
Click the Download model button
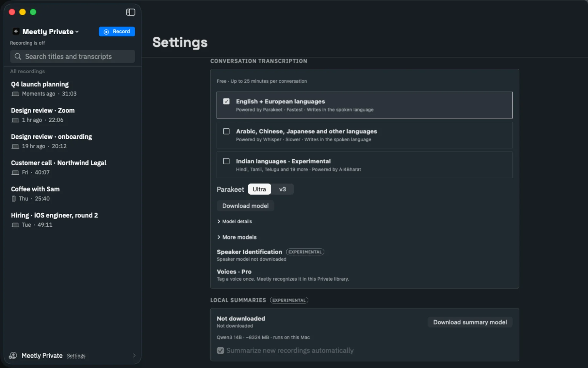245,206
